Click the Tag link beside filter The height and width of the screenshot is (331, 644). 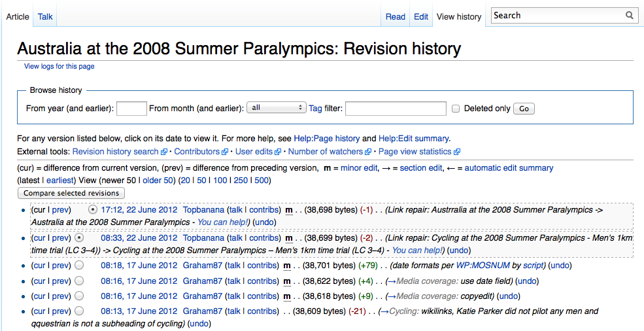315,109
